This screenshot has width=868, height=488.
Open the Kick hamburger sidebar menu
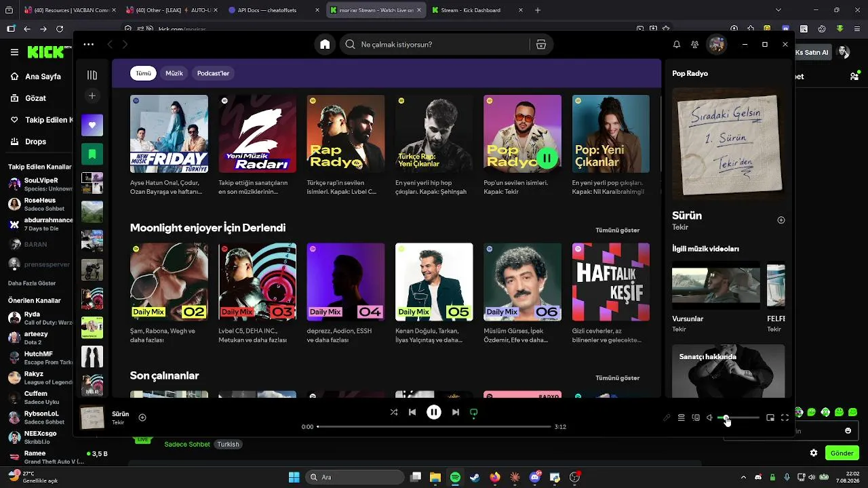(x=14, y=52)
